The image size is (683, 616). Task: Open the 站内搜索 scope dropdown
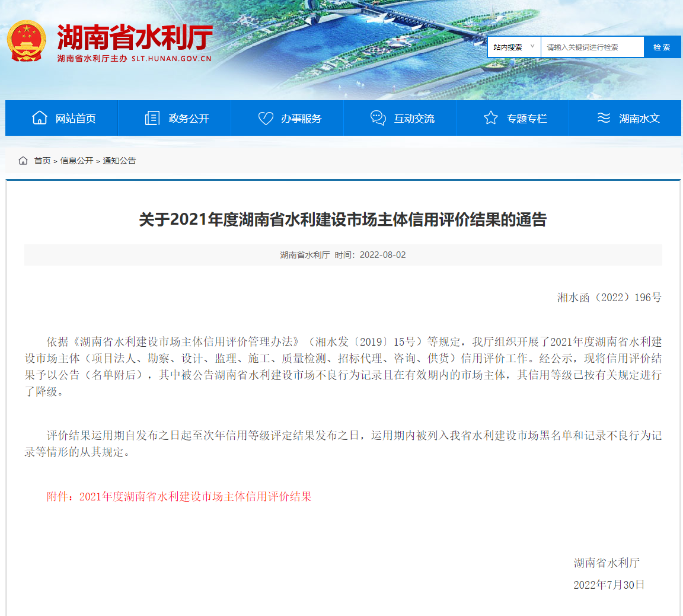513,47
